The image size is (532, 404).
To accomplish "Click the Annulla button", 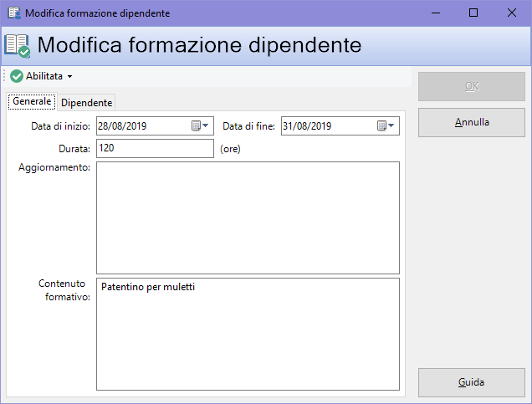I will pyautogui.click(x=472, y=122).
